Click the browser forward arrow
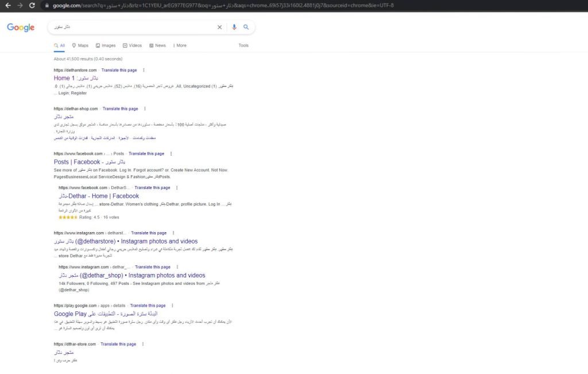The image size is (588, 374). point(20,6)
